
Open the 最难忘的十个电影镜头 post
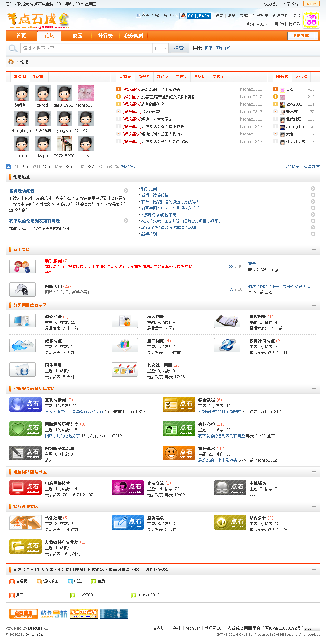160,89
